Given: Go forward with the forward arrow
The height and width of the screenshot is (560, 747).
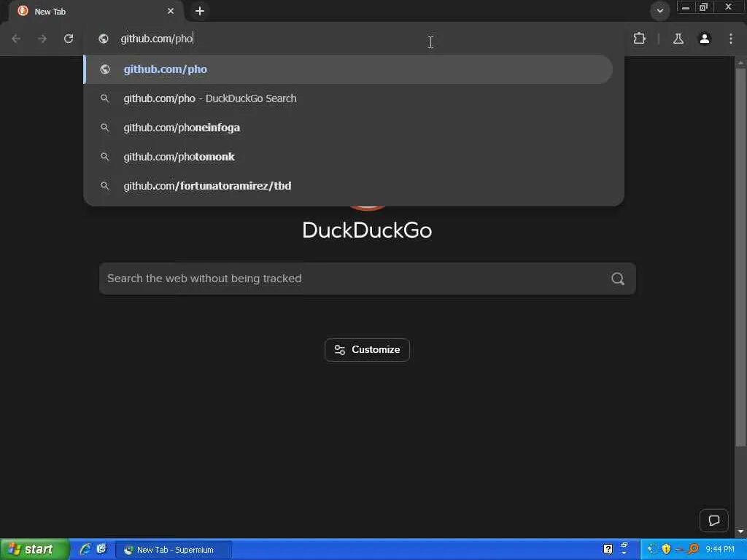Looking at the screenshot, I should [x=42, y=39].
